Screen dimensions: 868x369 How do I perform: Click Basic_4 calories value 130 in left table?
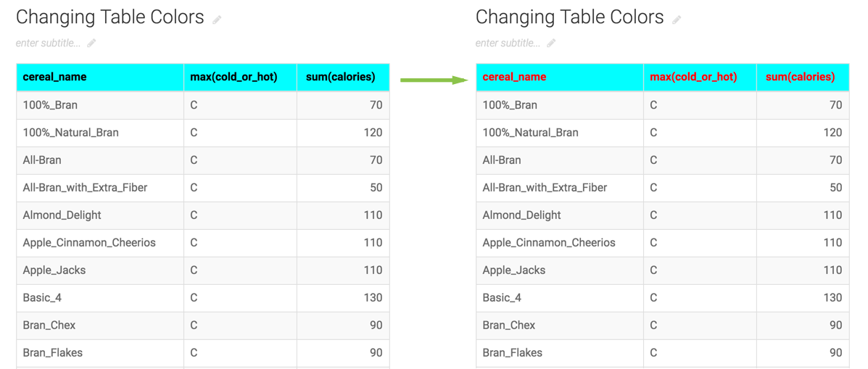click(373, 298)
